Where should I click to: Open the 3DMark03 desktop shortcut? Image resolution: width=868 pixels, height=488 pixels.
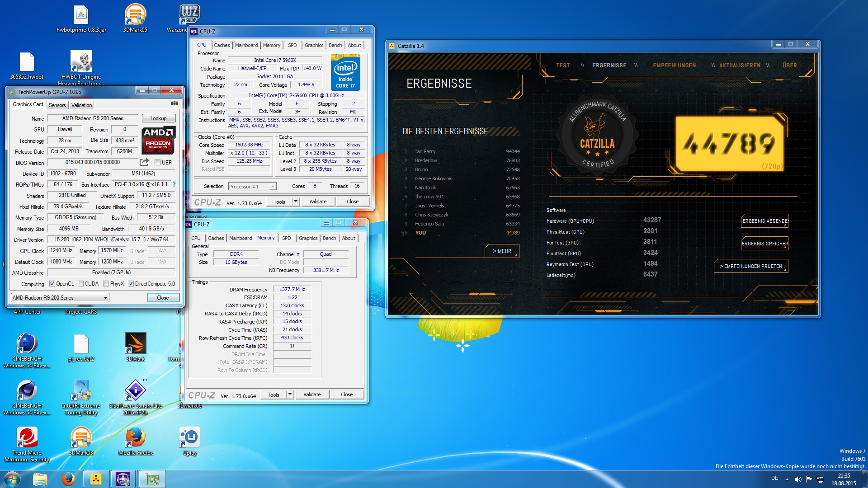pos(81,441)
